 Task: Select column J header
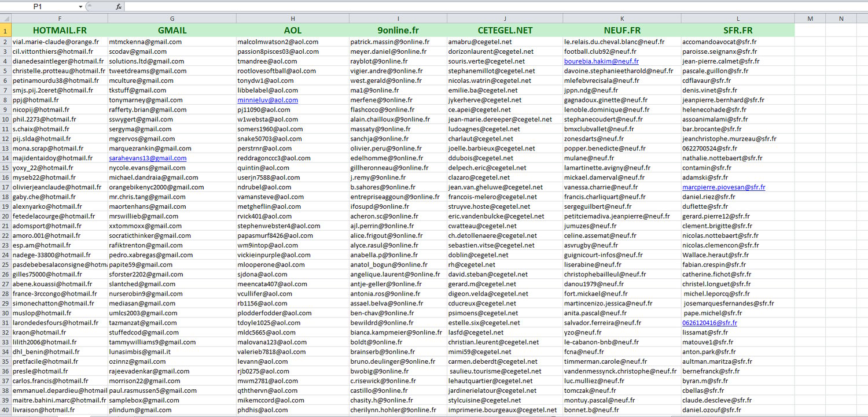point(505,19)
